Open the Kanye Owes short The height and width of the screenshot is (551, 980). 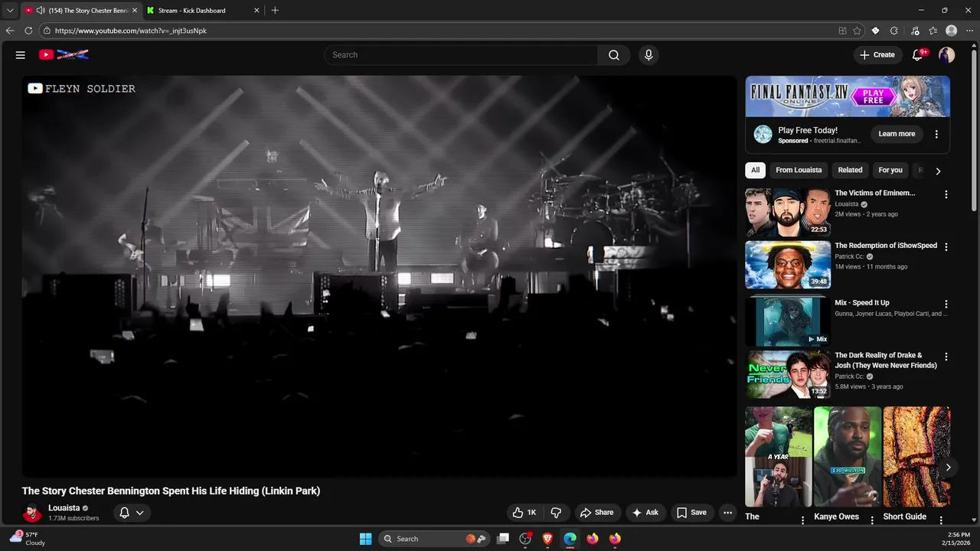click(848, 457)
